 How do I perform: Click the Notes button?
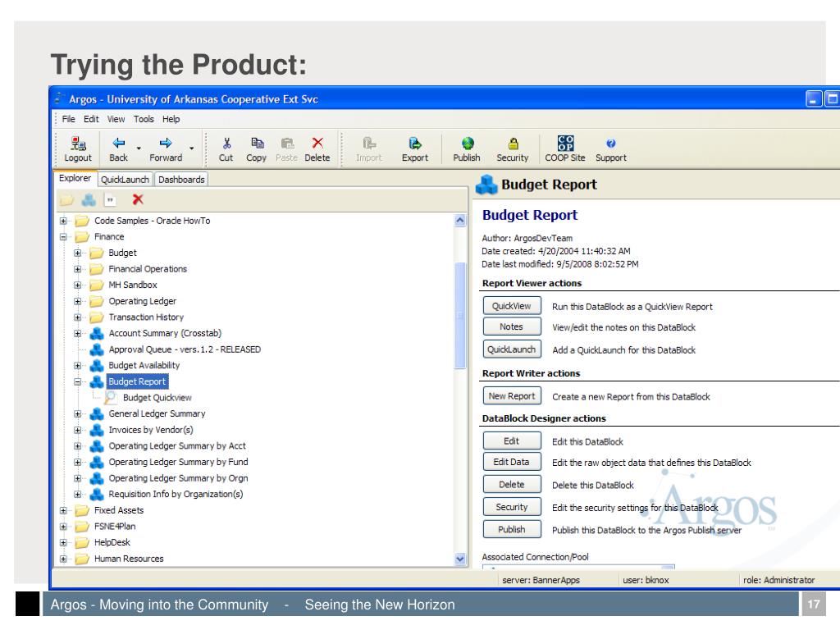click(512, 326)
